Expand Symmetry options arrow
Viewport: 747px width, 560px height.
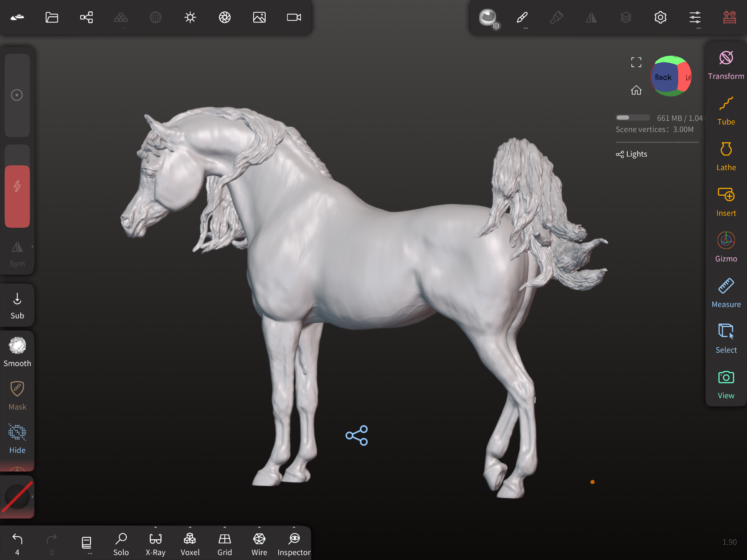pyautogui.click(x=33, y=247)
